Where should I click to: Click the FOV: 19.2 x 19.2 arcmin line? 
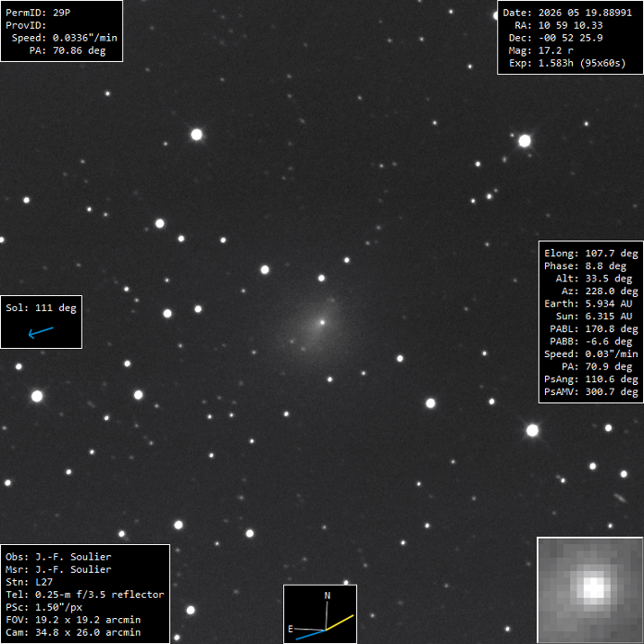click(73, 620)
